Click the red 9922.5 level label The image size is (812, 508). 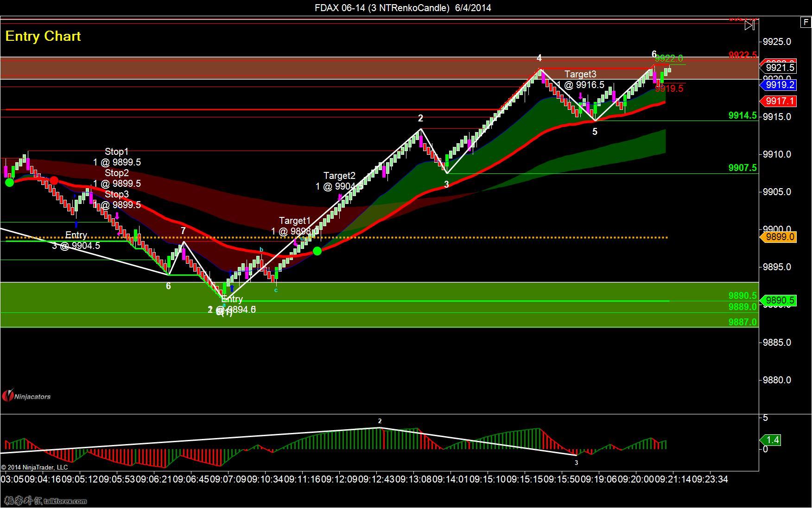pyautogui.click(x=742, y=55)
